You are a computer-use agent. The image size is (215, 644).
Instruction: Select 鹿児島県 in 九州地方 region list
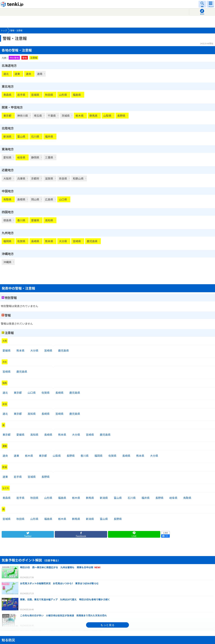(x=93, y=241)
